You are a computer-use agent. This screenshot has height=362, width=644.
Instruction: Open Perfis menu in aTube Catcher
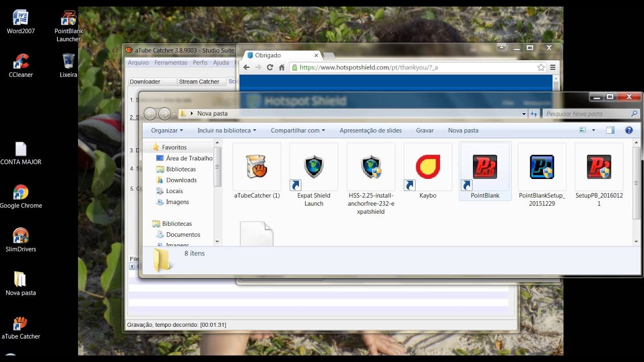200,63
